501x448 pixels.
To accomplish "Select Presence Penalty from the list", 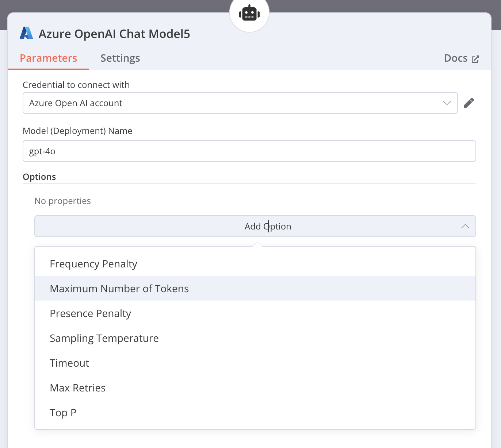I will pyautogui.click(x=90, y=313).
